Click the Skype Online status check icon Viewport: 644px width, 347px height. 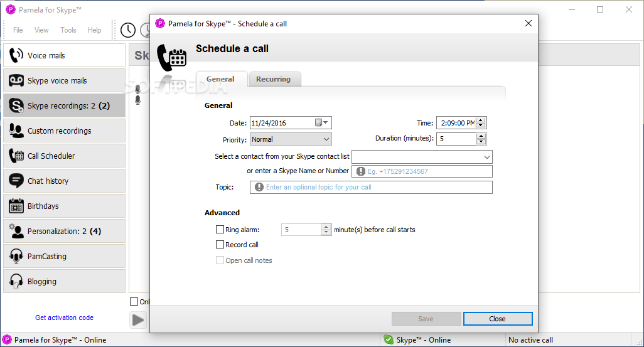pos(389,339)
